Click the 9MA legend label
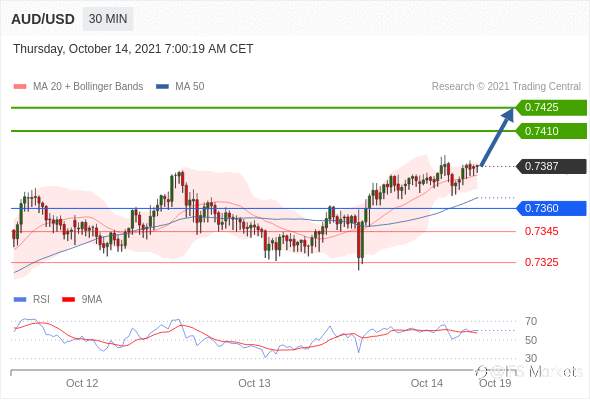Image resolution: width=590 pixels, height=400 pixels. (x=92, y=299)
